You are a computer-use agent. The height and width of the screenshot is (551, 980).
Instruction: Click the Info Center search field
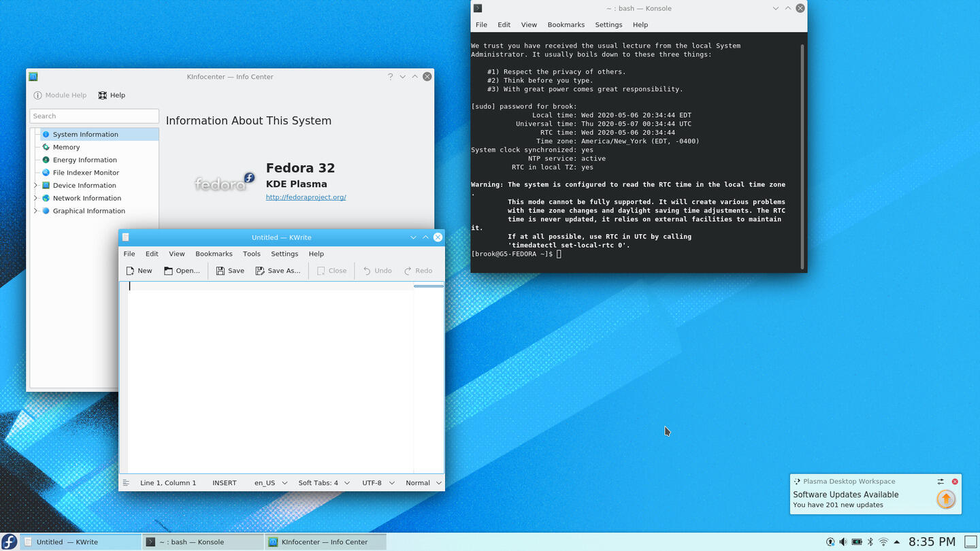click(95, 116)
